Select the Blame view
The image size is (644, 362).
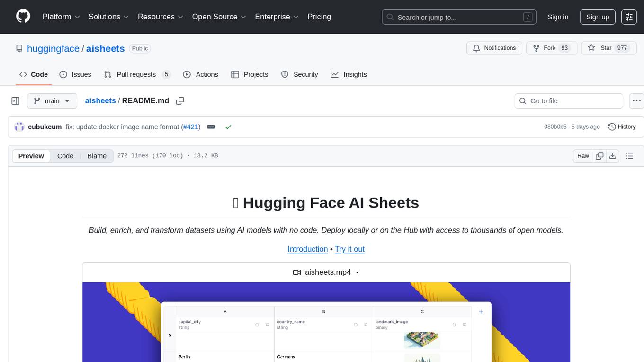click(97, 156)
